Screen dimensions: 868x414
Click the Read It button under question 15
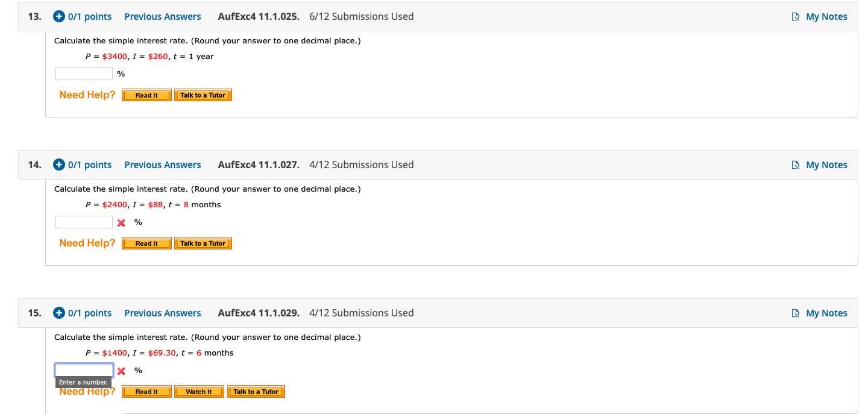tap(146, 391)
